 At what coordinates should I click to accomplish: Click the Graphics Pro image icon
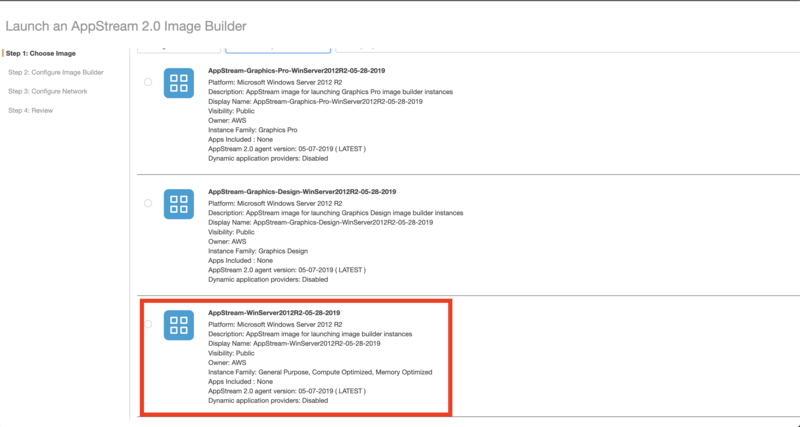point(179,83)
